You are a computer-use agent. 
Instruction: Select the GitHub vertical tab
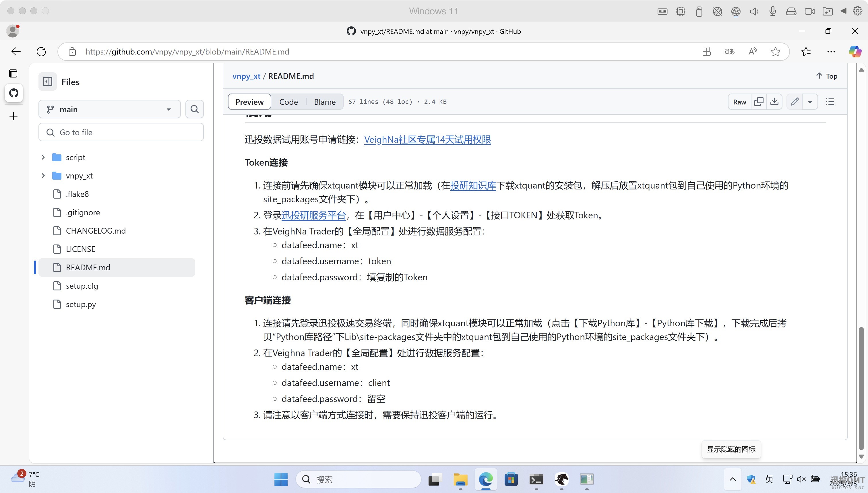pos(13,93)
